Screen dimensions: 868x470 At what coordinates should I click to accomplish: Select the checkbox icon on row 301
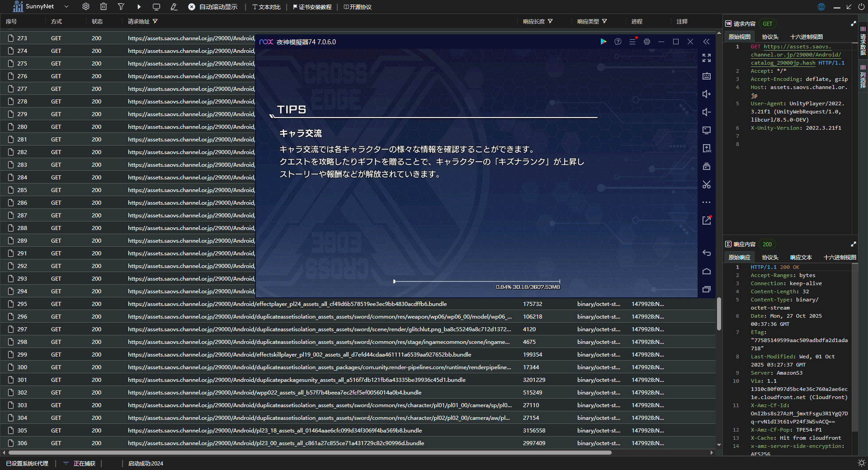pyautogui.click(x=10, y=380)
